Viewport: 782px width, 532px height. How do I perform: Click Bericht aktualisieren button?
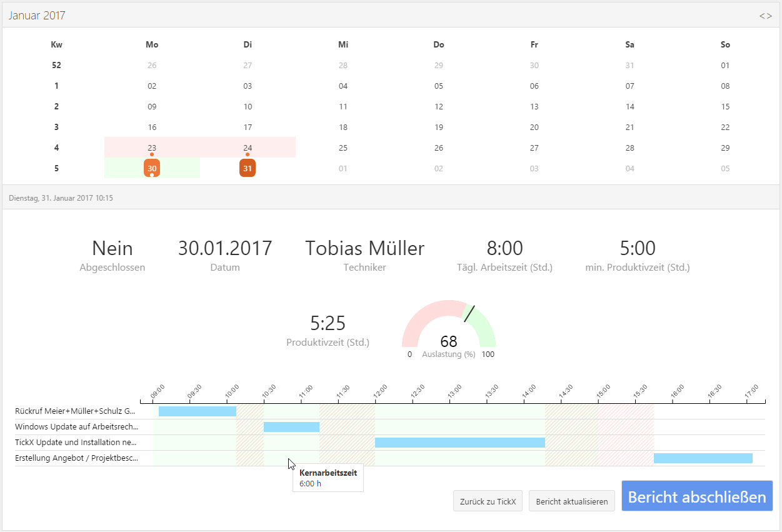pyautogui.click(x=572, y=501)
